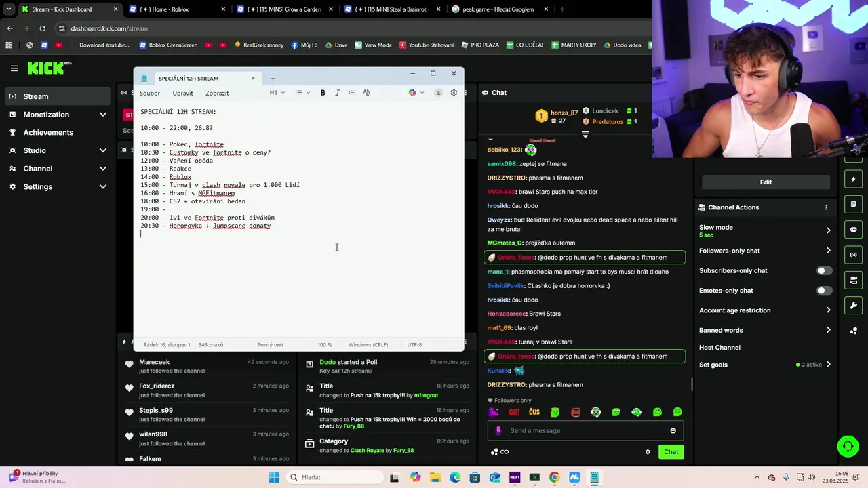Click the Notepad account profile icon

439,93
